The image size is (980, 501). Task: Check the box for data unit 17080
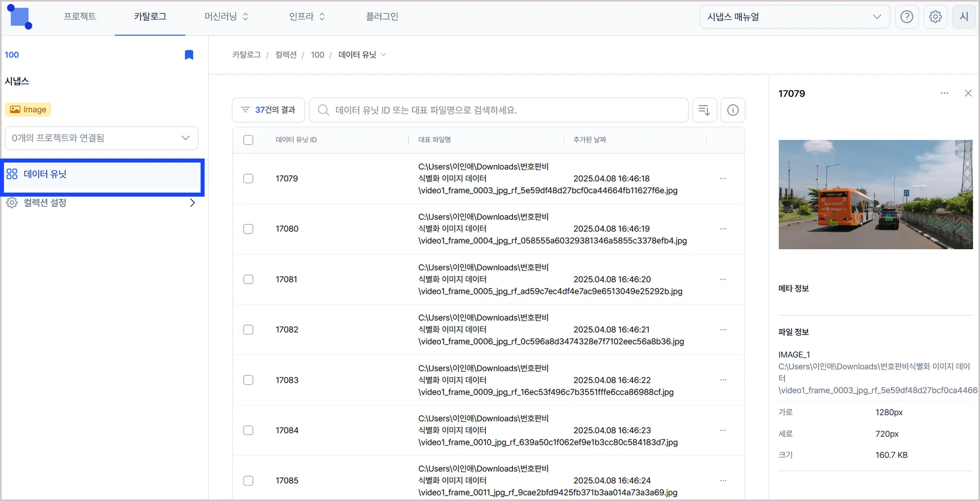tap(248, 229)
